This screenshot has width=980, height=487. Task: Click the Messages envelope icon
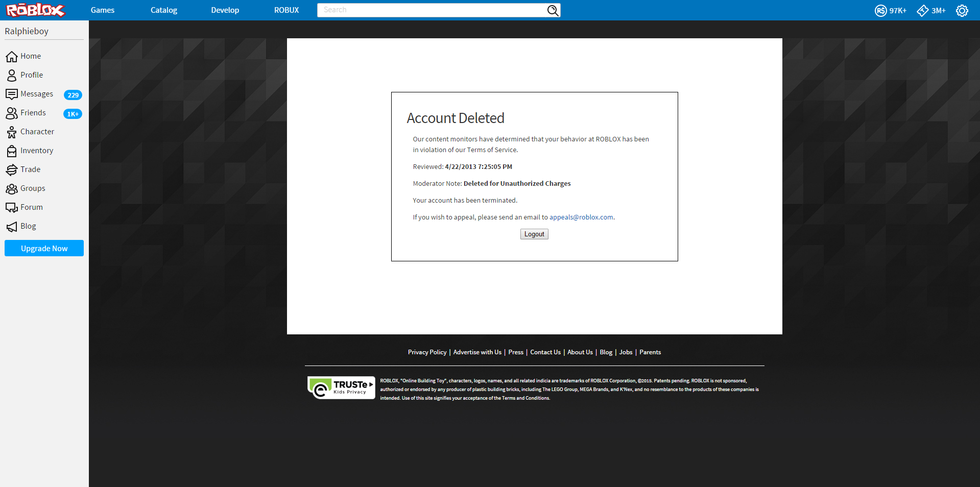coord(12,94)
